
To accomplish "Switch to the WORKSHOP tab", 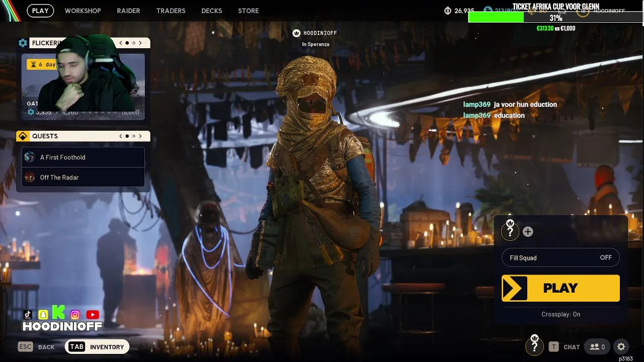I will (x=83, y=11).
